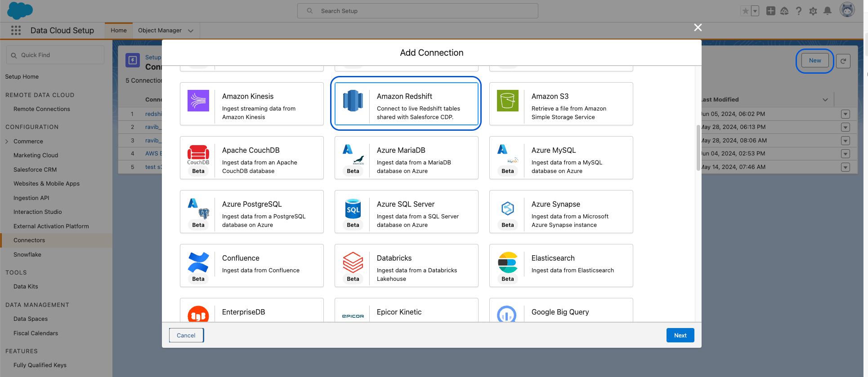
Task: Open row actions for Jun 04, 2024 connection
Action: click(x=846, y=154)
